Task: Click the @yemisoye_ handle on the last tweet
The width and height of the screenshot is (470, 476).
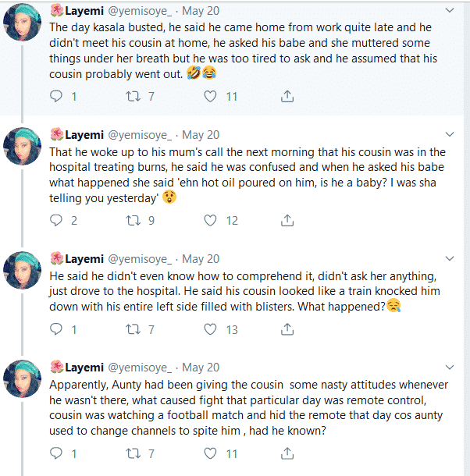Action: [x=141, y=367]
